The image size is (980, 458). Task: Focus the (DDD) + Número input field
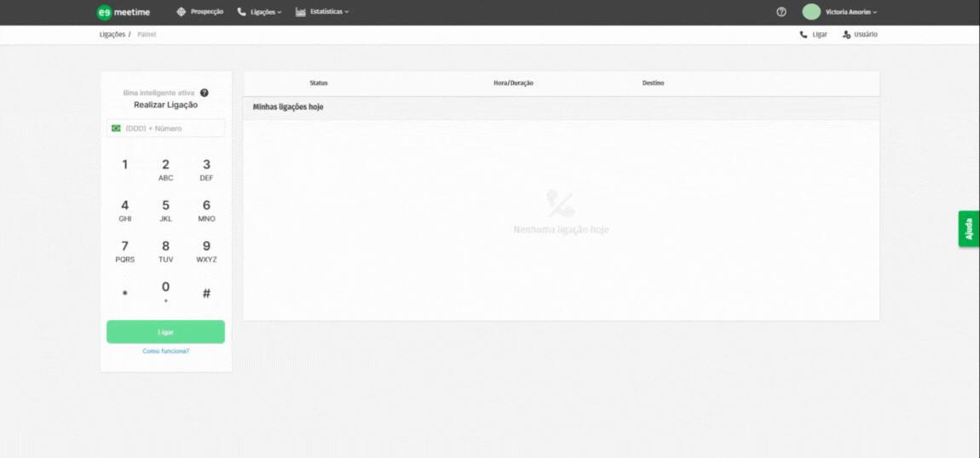point(165,128)
